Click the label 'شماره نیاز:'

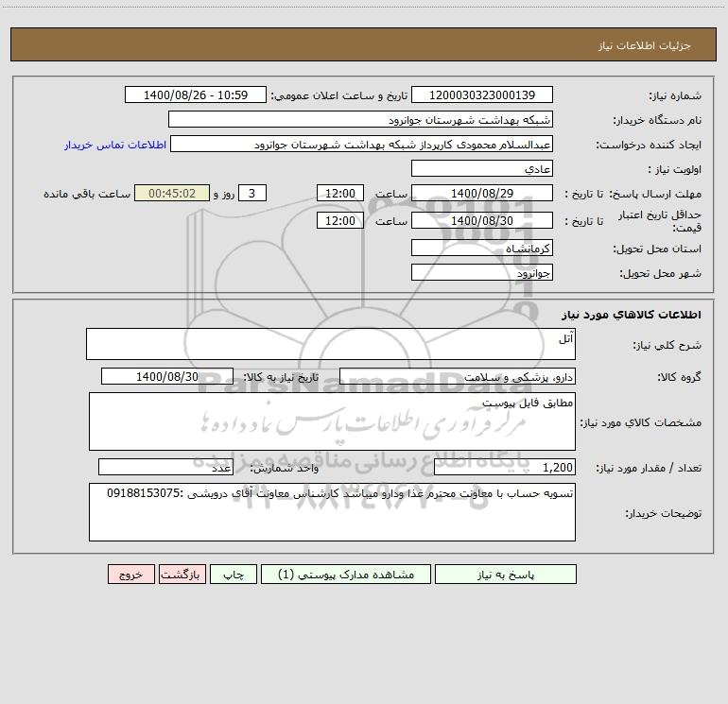coord(675,95)
